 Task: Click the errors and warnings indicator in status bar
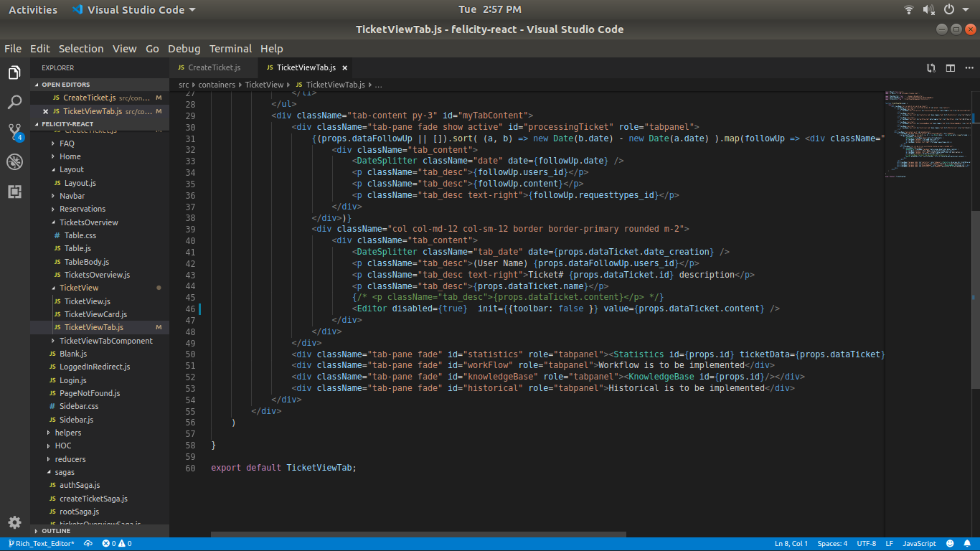tap(118, 543)
